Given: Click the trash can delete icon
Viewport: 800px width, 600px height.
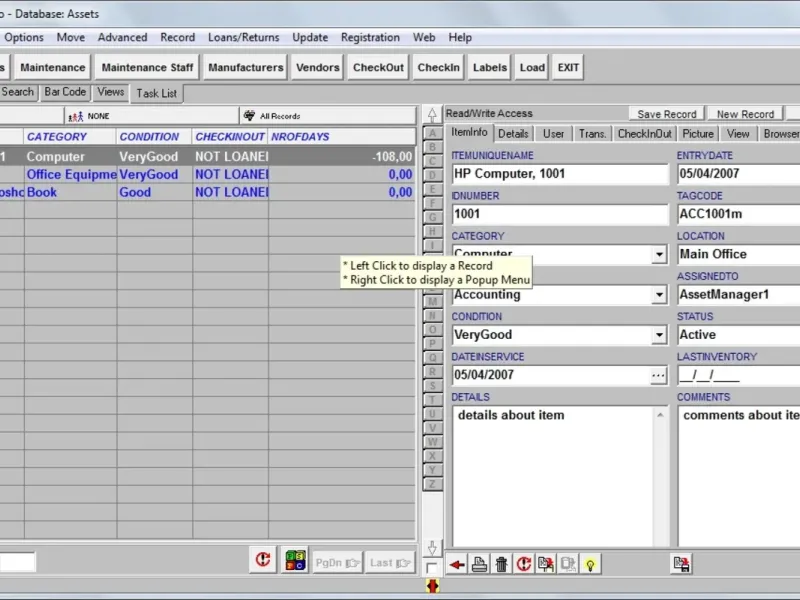Looking at the screenshot, I should [x=501, y=565].
